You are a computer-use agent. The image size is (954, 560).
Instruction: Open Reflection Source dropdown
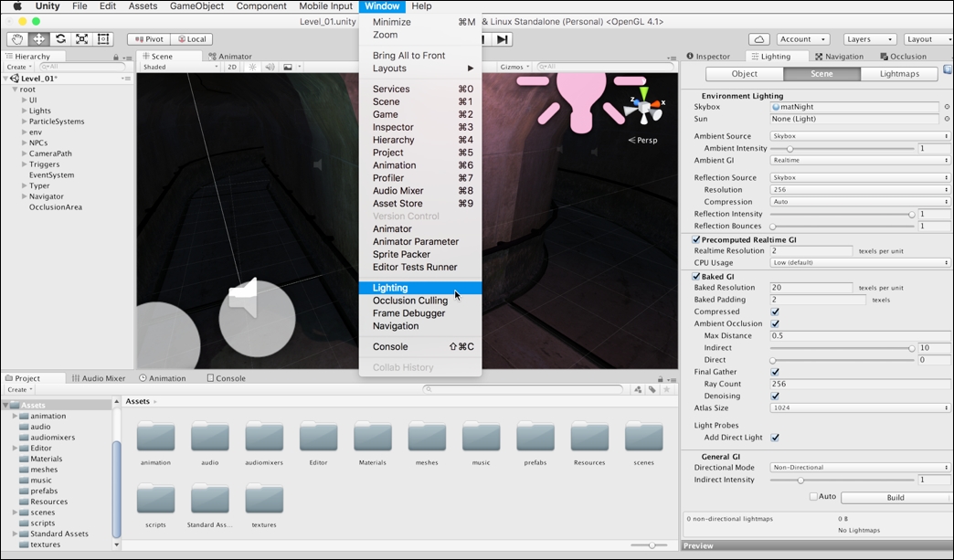860,177
